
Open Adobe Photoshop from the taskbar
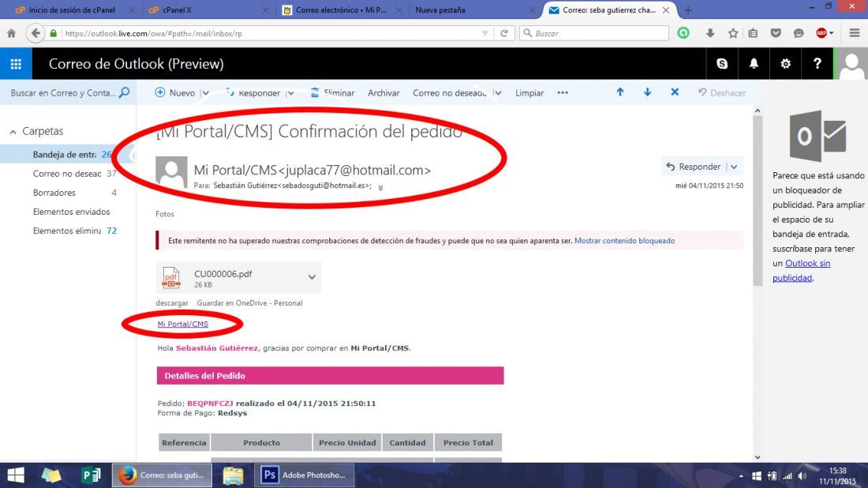tap(304, 475)
